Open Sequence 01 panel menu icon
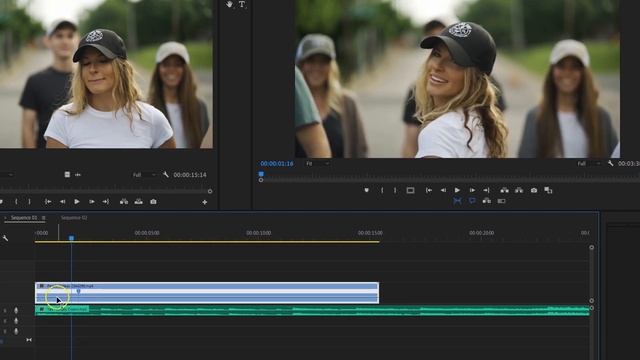The height and width of the screenshot is (360, 640). point(43,218)
